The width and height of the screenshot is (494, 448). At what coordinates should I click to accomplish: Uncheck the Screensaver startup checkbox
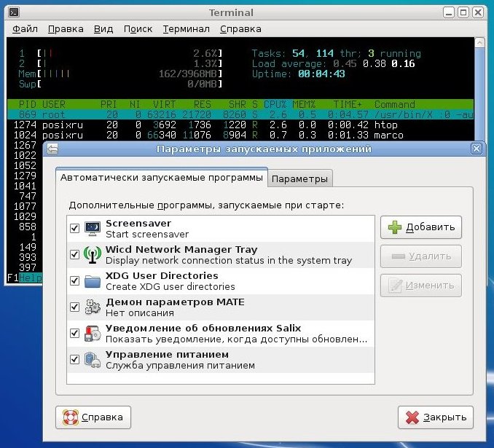pos(74,228)
